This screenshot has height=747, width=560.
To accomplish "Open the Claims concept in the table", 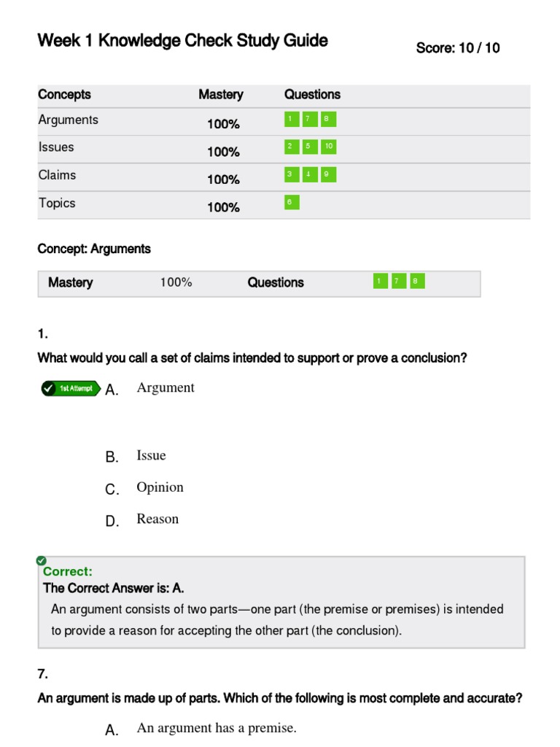I will (57, 175).
